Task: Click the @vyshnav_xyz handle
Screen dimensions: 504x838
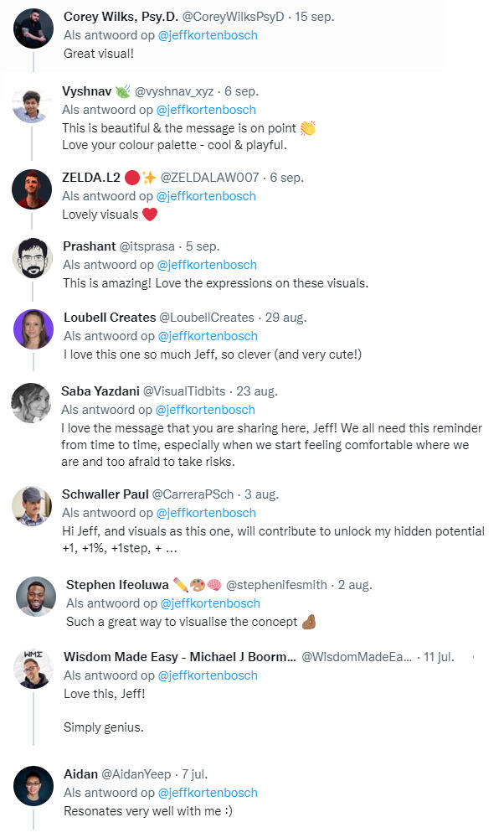Action: [x=173, y=91]
